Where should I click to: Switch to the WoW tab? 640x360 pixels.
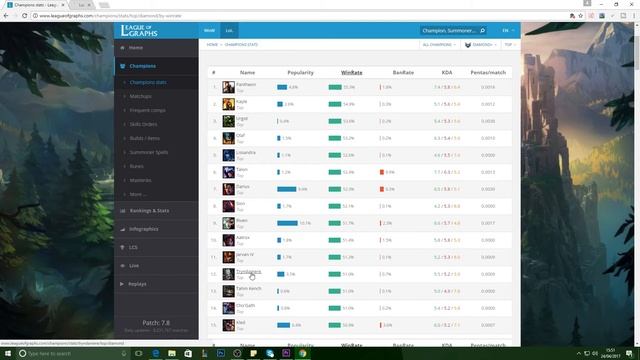tap(209, 31)
